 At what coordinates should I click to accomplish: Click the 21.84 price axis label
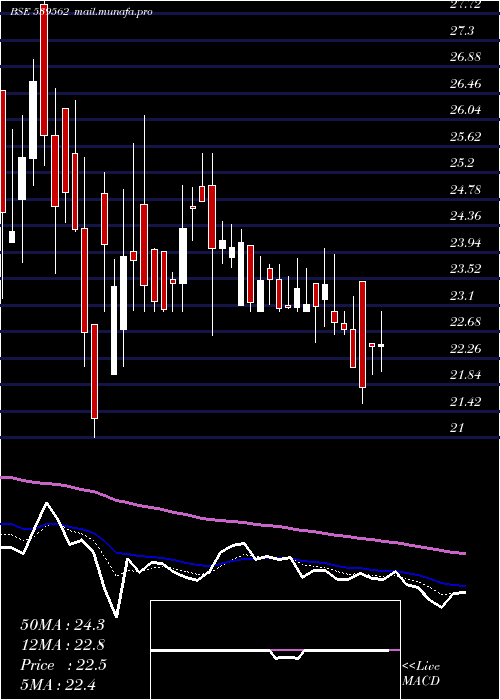466,375
